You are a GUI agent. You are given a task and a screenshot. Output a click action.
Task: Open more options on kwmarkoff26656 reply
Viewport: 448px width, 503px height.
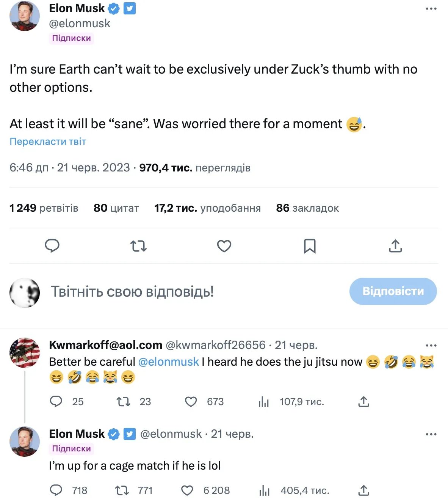coord(431,346)
